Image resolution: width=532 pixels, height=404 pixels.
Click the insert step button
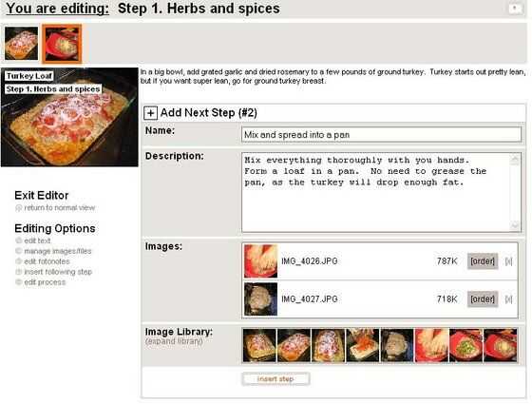[275, 379]
